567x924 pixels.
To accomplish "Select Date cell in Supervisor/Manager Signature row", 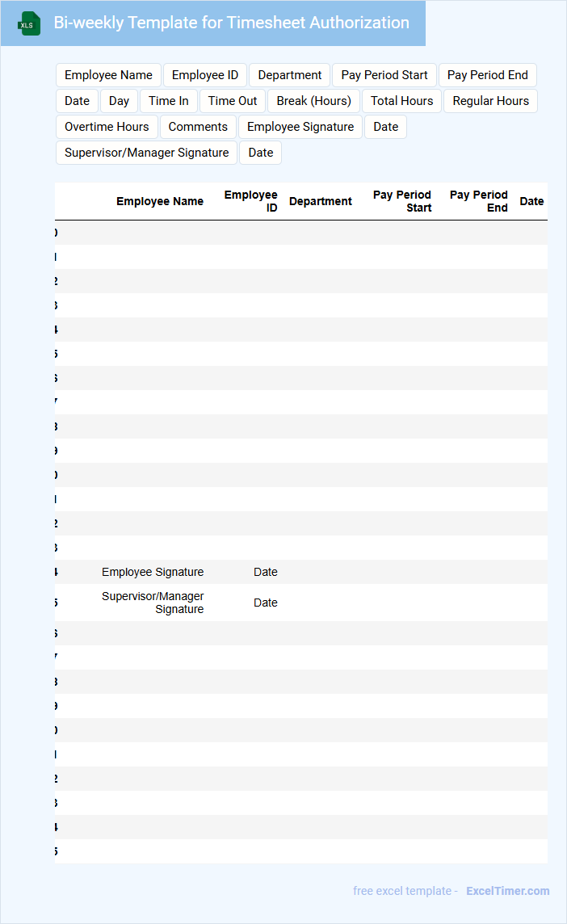I will point(266,603).
